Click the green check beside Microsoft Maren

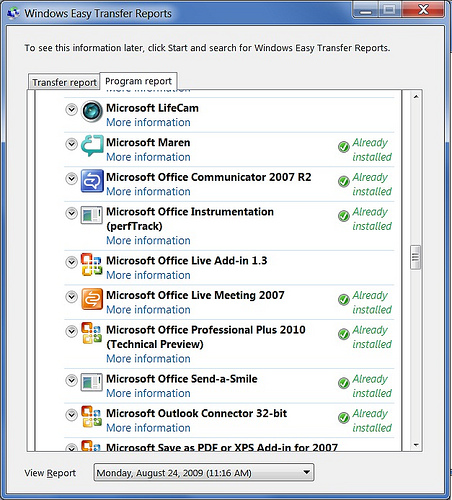pos(344,147)
